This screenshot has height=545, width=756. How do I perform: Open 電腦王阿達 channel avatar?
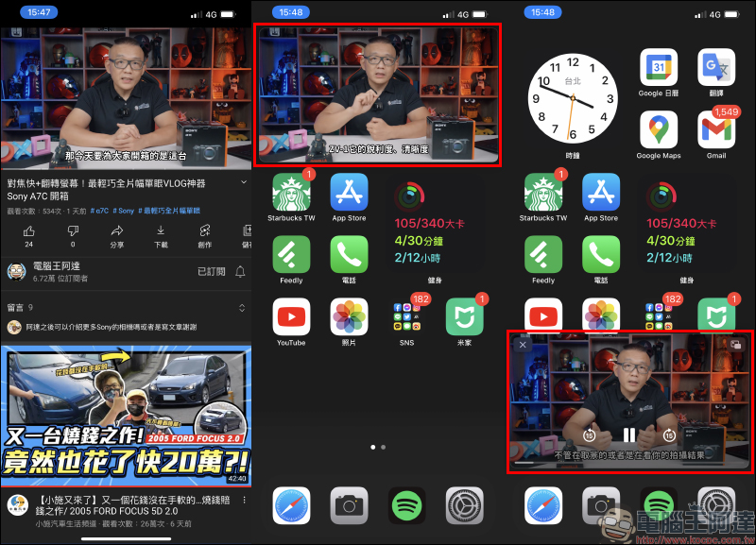[x=16, y=272]
